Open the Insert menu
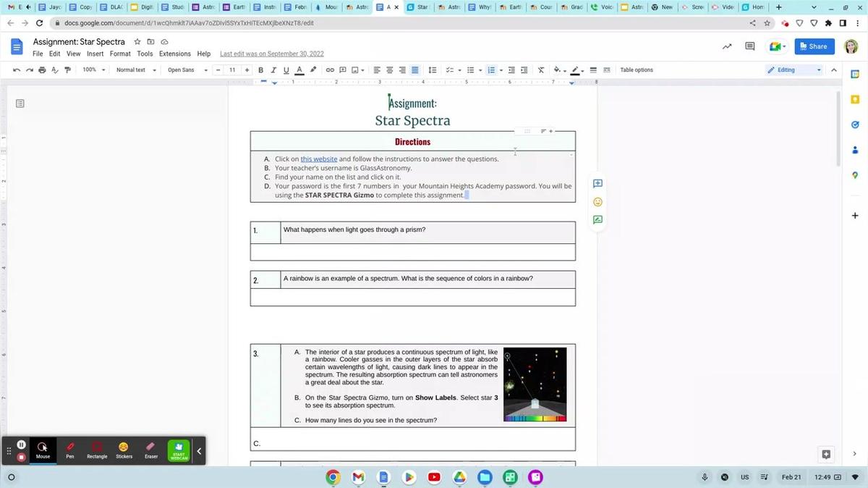The image size is (868, 488). click(x=95, y=54)
